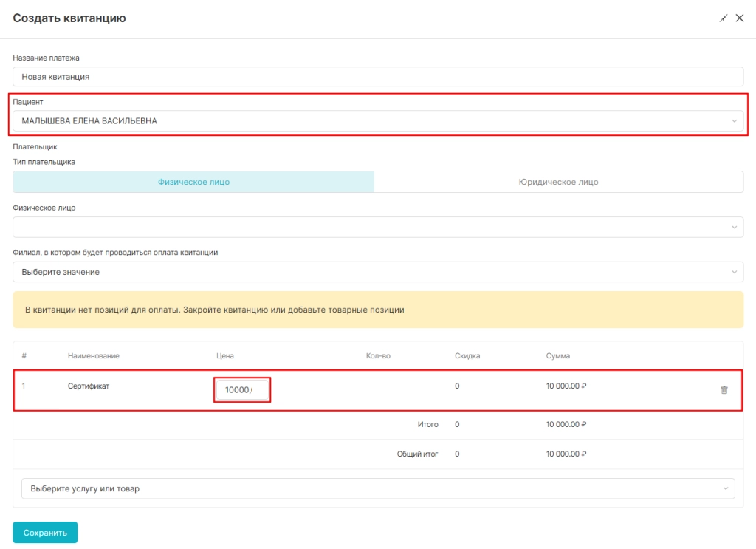The image size is (756, 549).
Task: Click the empty Физическое лицо combo box
Action: [378, 228]
